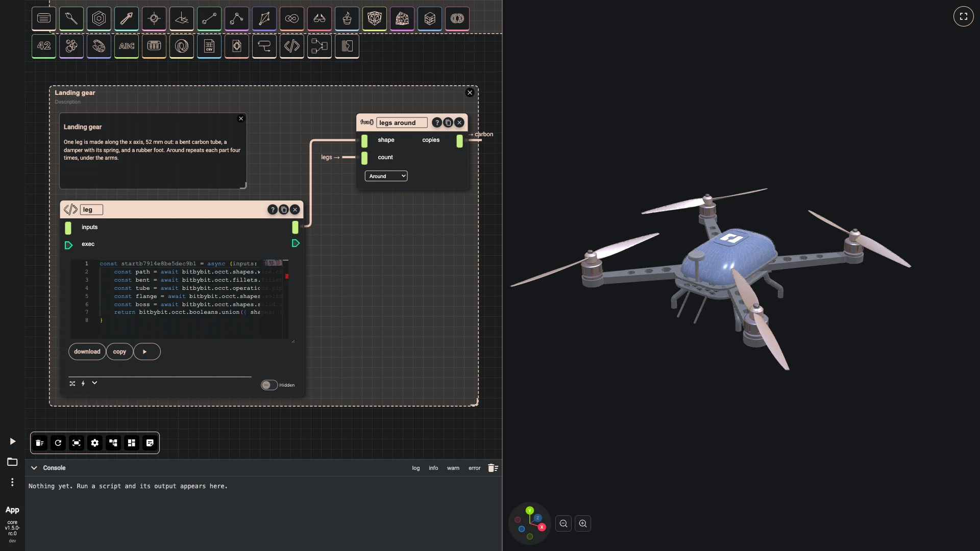Toggle the error console filter
This screenshot has height=551, width=980.
coord(475,468)
